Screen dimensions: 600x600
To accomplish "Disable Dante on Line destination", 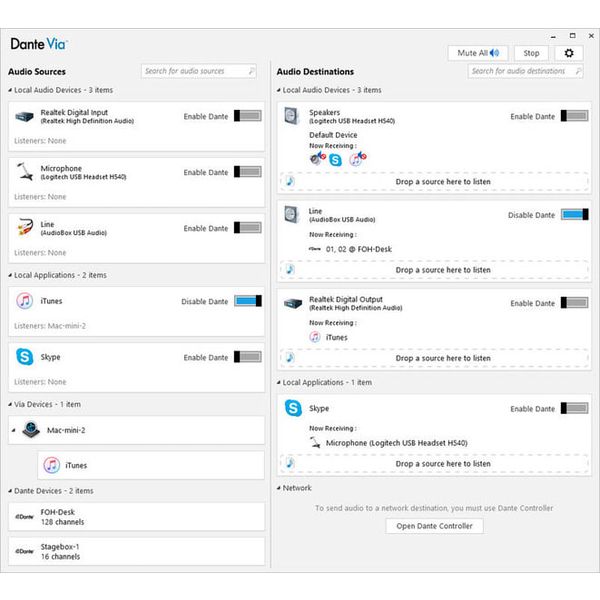I will [x=574, y=215].
